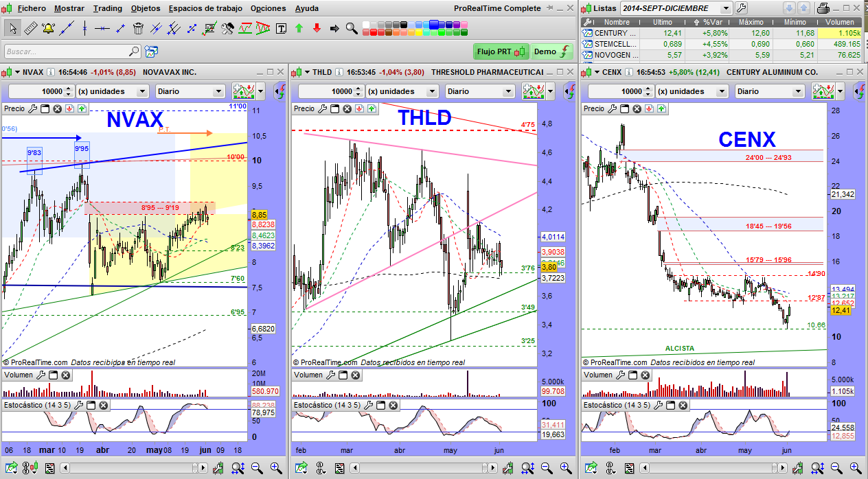Select the trash can delete-objects tool
868x479 pixels.
pos(138,29)
